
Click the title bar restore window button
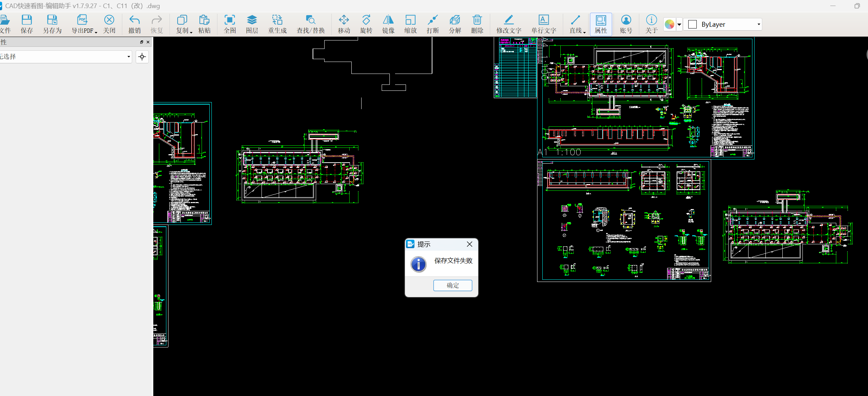857,6
